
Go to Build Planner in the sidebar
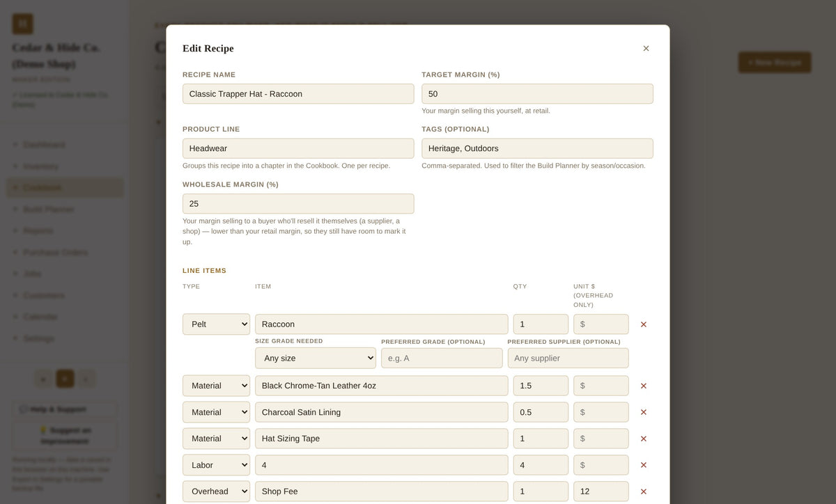[65, 210]
